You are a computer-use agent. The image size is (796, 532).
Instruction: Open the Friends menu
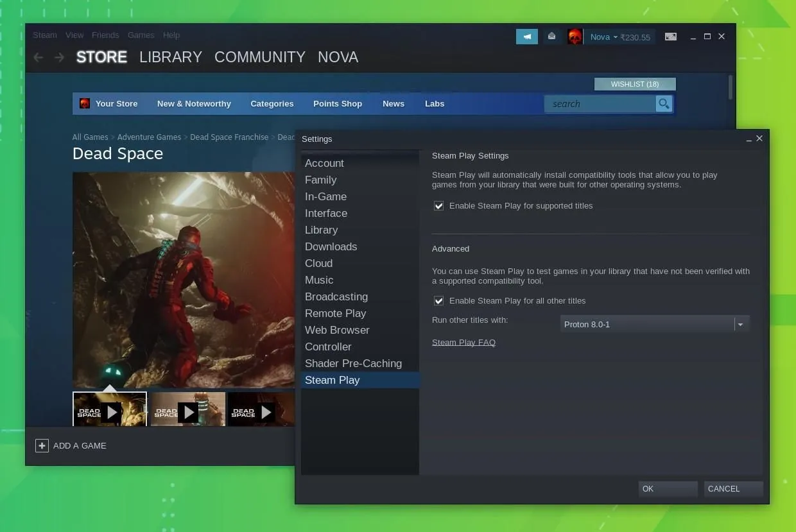pyautogui.click(x=105, y=35)
